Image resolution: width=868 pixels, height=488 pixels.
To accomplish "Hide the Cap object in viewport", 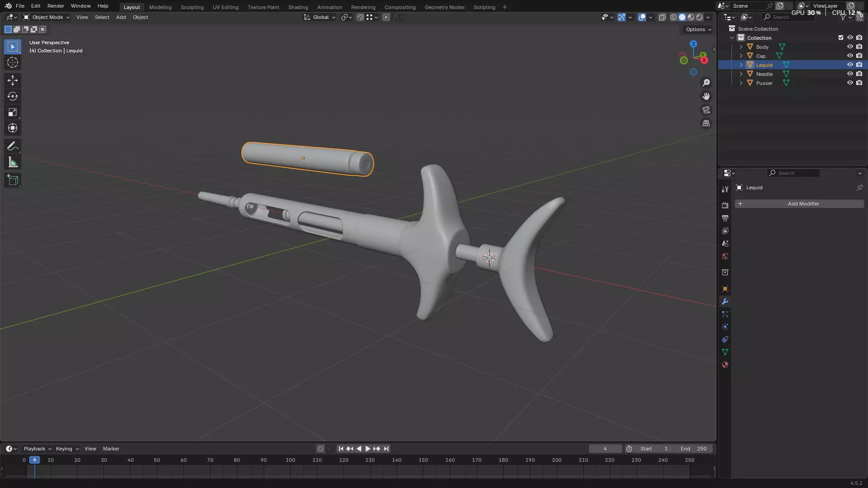I will (x=850, y=56).
